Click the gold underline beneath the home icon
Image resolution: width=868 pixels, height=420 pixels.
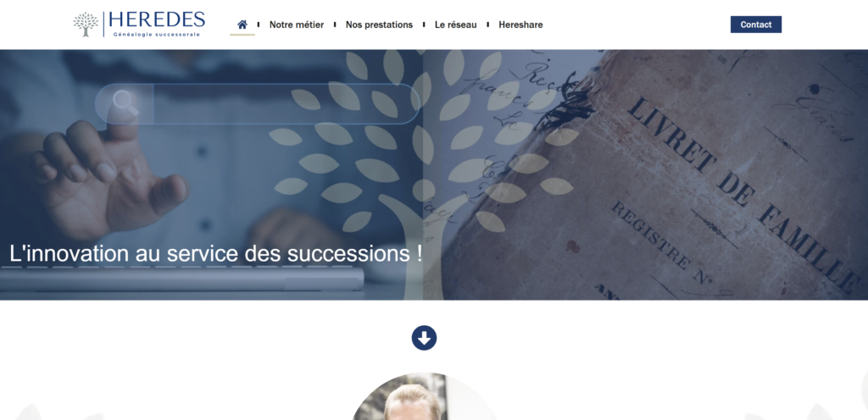click(x=242, y=35)
